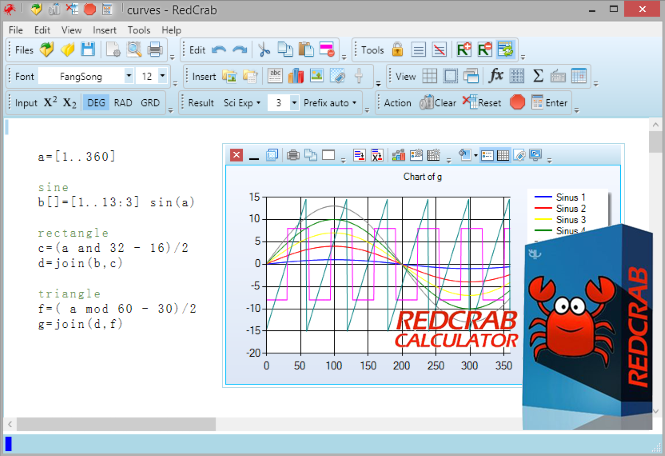Viewport: 665px width, 456px height.
Task: Open the Edit menu
Action: click(42, 30)
